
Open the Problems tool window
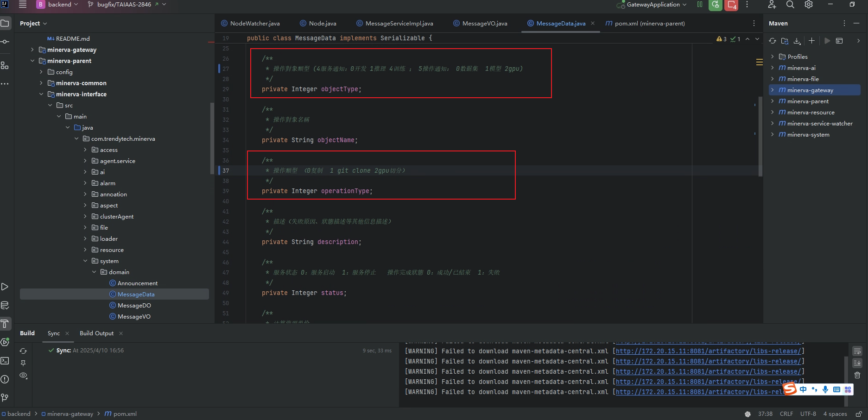click(x=5, y=379)
